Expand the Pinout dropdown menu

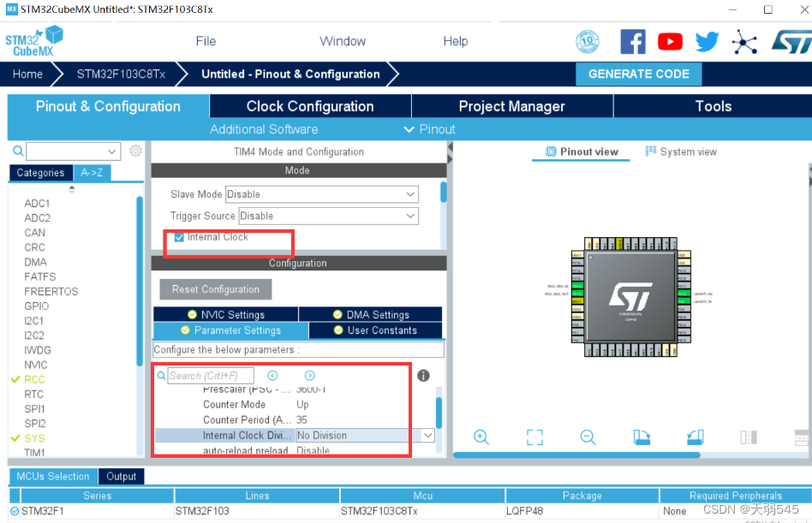click(x=429, y=129)
